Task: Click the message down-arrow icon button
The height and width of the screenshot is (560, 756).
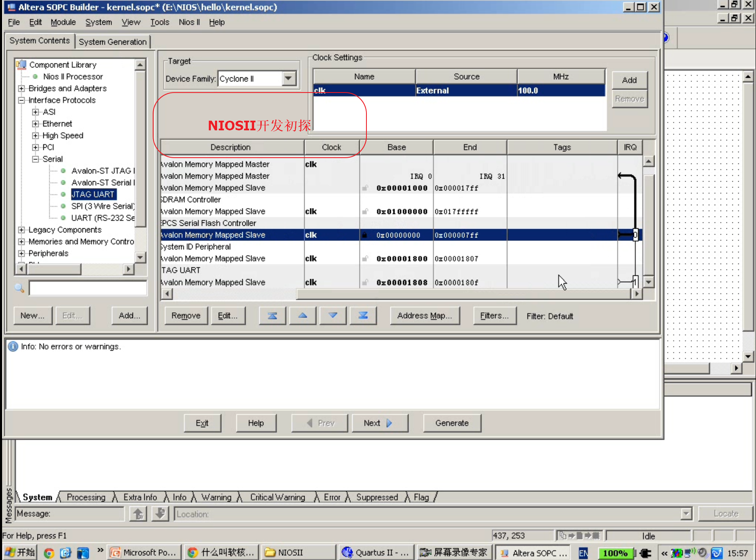Action: [x=160, y=514]
